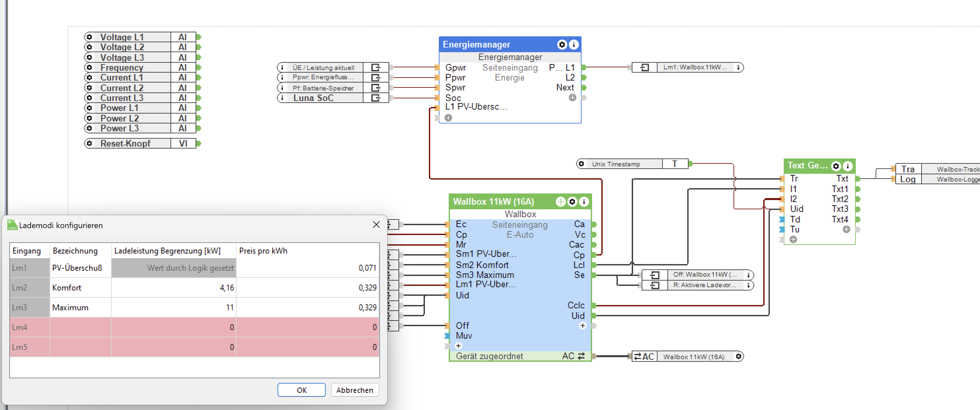Expand more Wallbox outputs with plus
This screenshot has width=980, height=410.
583,325
